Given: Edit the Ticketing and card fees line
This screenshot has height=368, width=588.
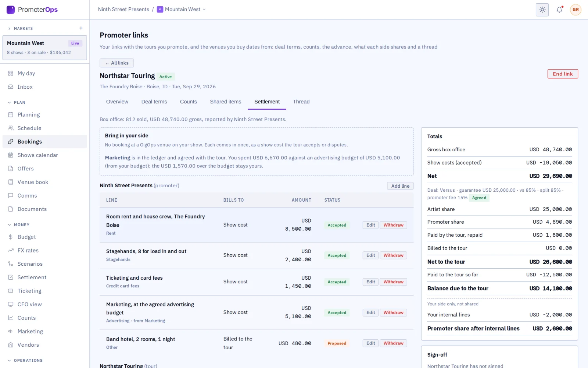Looking at the screenshot, I should (x=370, y=282).
